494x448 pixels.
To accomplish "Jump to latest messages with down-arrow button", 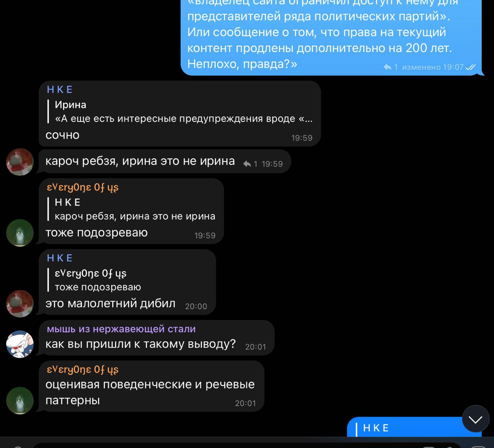I will click(475, 419).
